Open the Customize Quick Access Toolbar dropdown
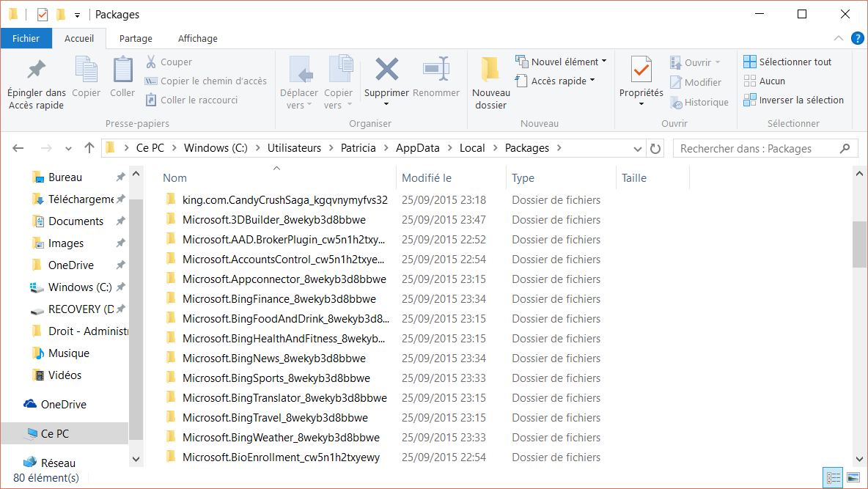 point(77,15)
